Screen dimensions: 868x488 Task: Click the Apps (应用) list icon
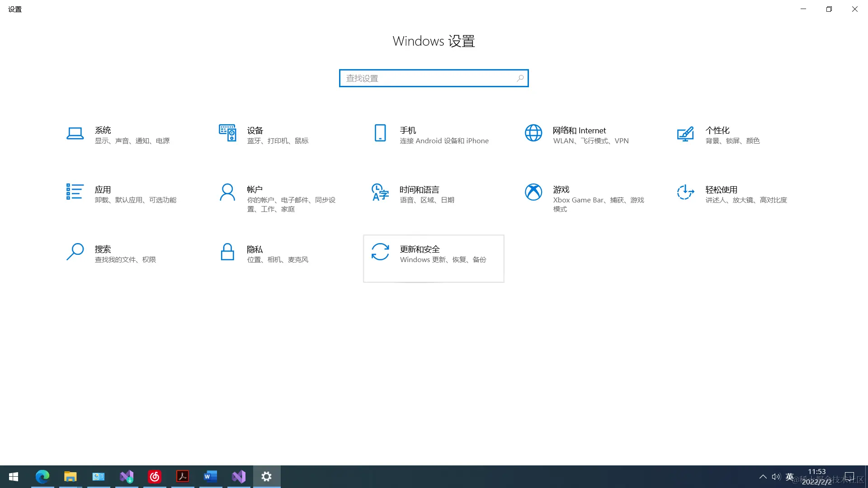click(x=75, y=192)
